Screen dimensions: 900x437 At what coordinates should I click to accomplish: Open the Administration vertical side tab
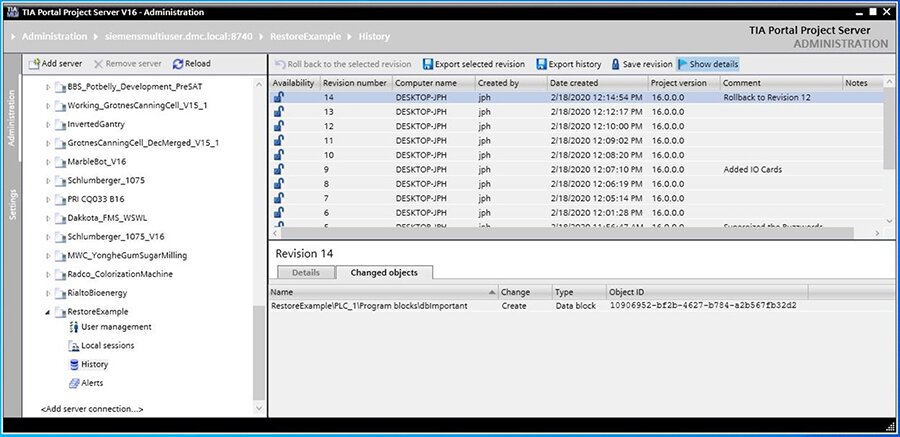[x=13, y=117]
